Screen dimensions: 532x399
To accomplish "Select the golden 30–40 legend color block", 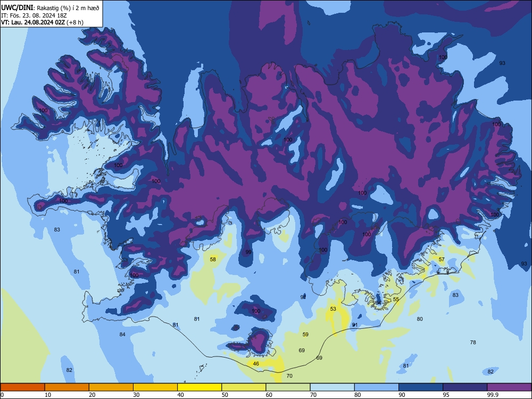I will tap(155, 387).
